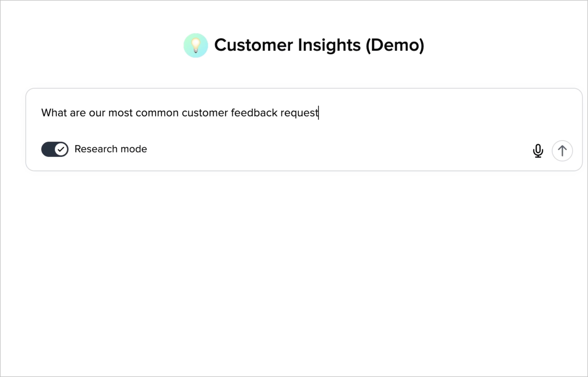Screen dimensions: 588x377
Task: Send the customer feedback query
Action: tap(562, 151)
